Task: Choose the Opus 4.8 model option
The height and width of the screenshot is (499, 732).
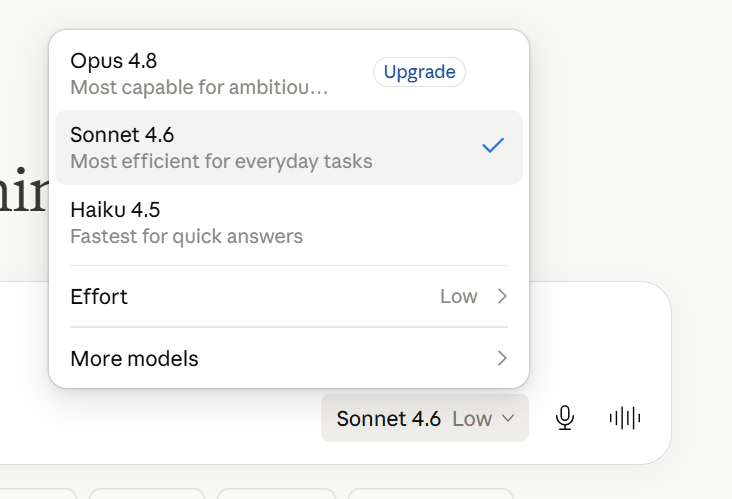Action: click(x=289, y=73)
